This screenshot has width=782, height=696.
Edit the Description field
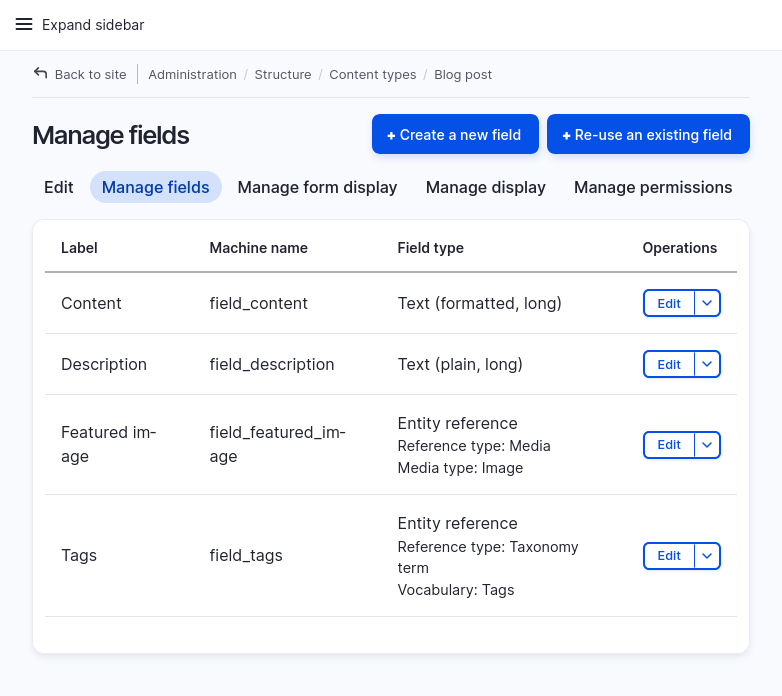pos(669,365)
